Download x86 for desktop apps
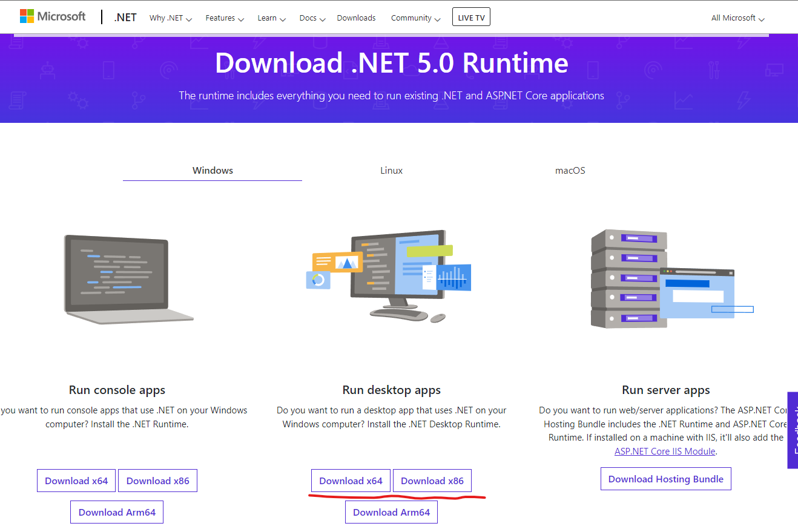Image resolution: width=798 pixels, height=532 pixels. click(432, 481)
